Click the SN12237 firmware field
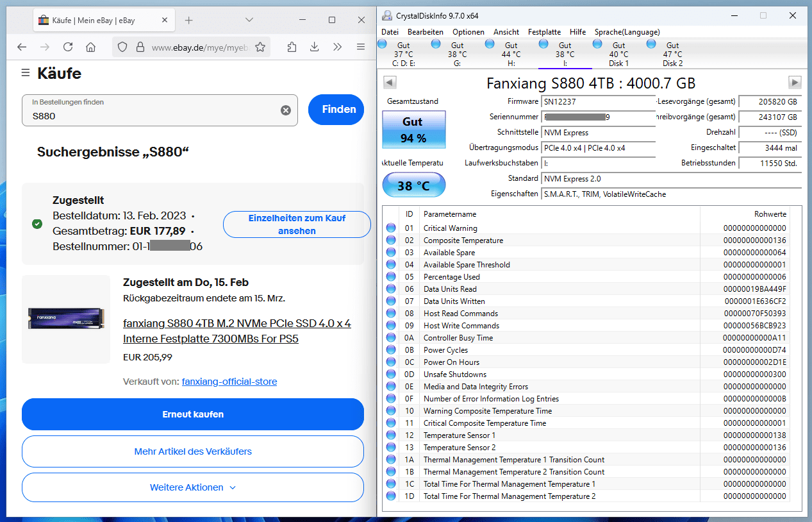 [599, 101]
